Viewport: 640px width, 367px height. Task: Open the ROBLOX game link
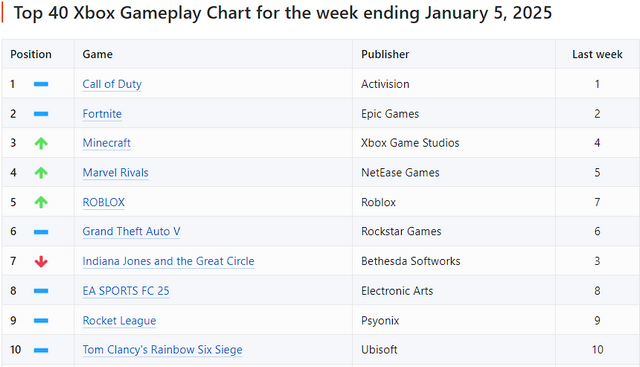[104, 202]
